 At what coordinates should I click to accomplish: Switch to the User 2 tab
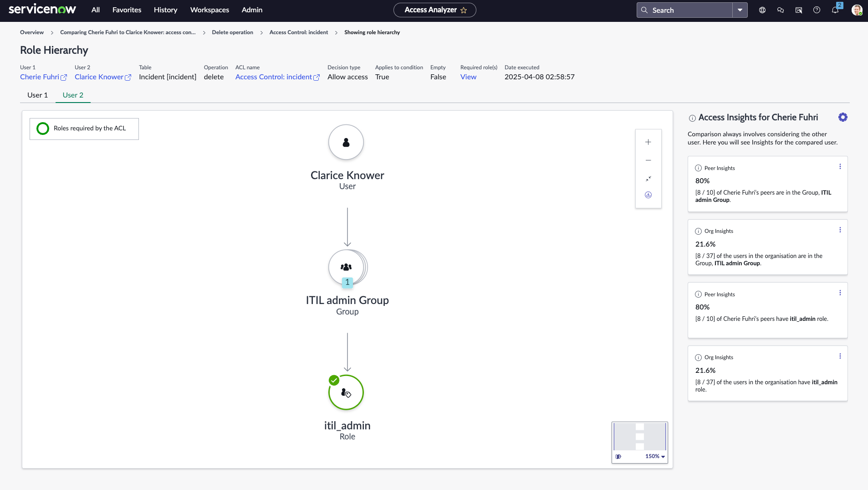tap(73, 95)
